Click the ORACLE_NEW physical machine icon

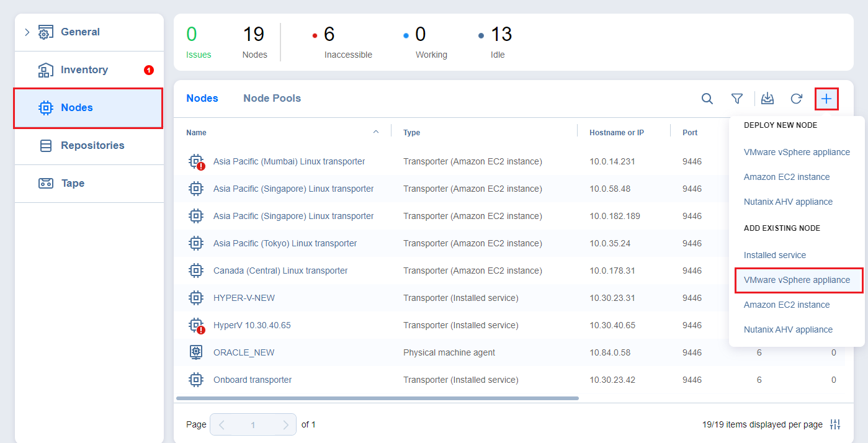(196, 352)
